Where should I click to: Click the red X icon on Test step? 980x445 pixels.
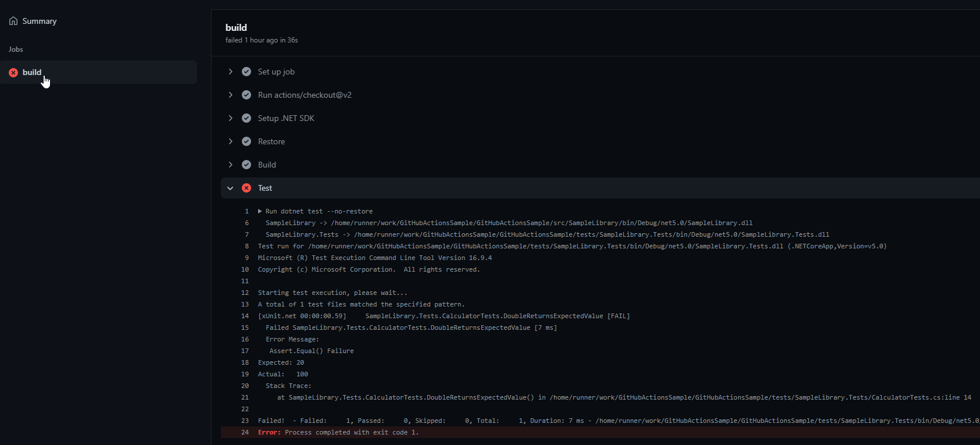point(246,188)
